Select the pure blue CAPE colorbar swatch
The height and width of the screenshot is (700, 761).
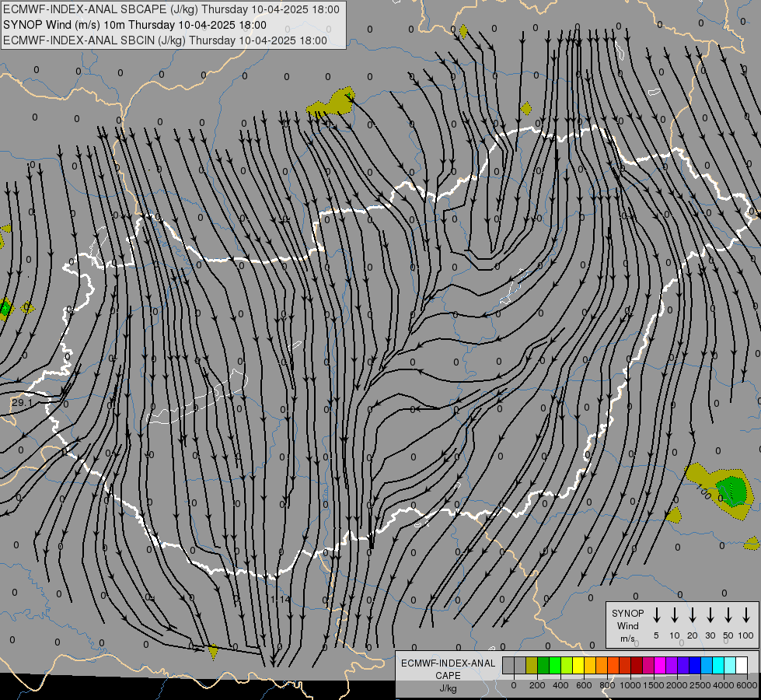click(694, 666)
